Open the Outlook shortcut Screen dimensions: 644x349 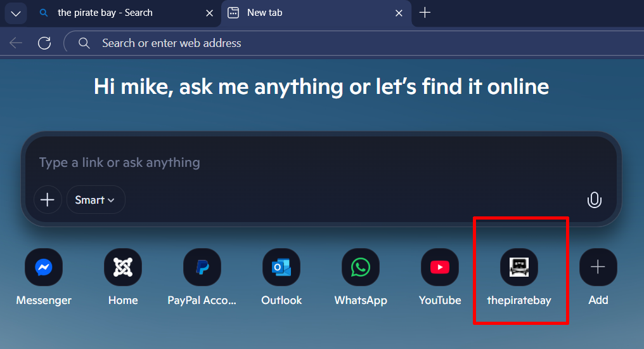click(281, 267)
